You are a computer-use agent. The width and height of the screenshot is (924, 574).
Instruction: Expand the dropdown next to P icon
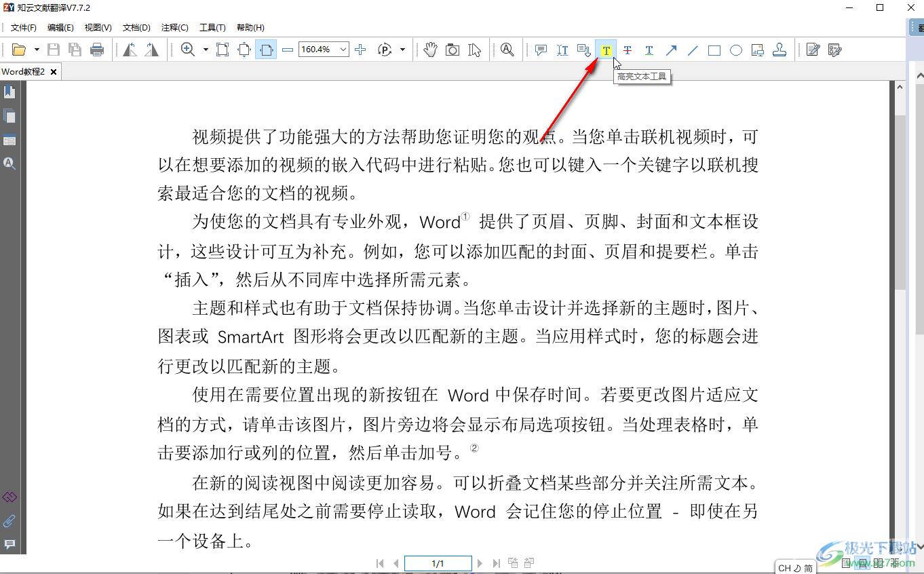[402, 50]
